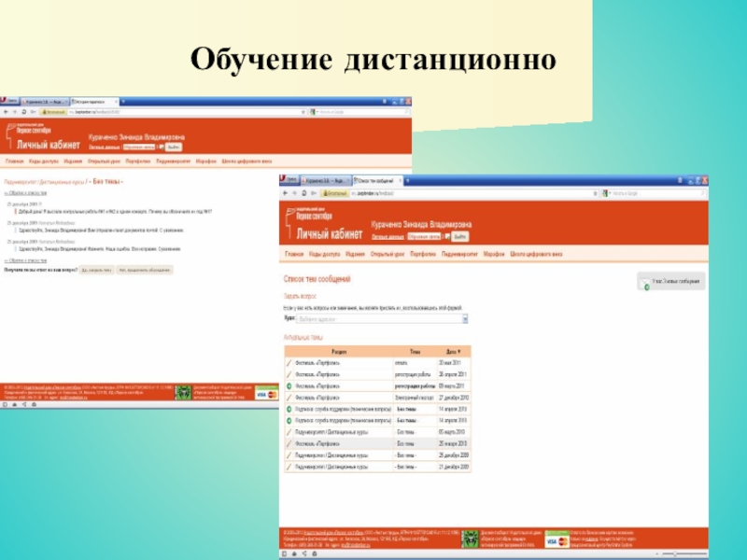Open Марафон menu in left window
The height and width of the screenshot is (560, 747).
(206, 161)
